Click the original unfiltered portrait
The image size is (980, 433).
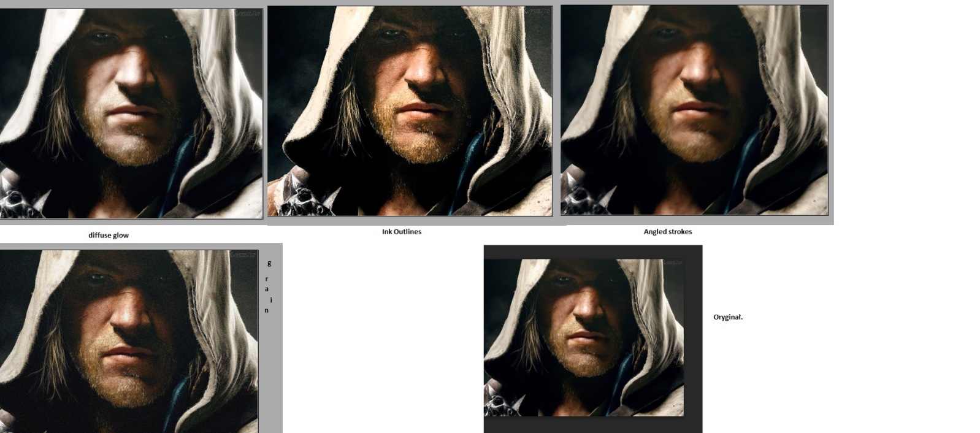pyautogui.click(x=583, y=337)
